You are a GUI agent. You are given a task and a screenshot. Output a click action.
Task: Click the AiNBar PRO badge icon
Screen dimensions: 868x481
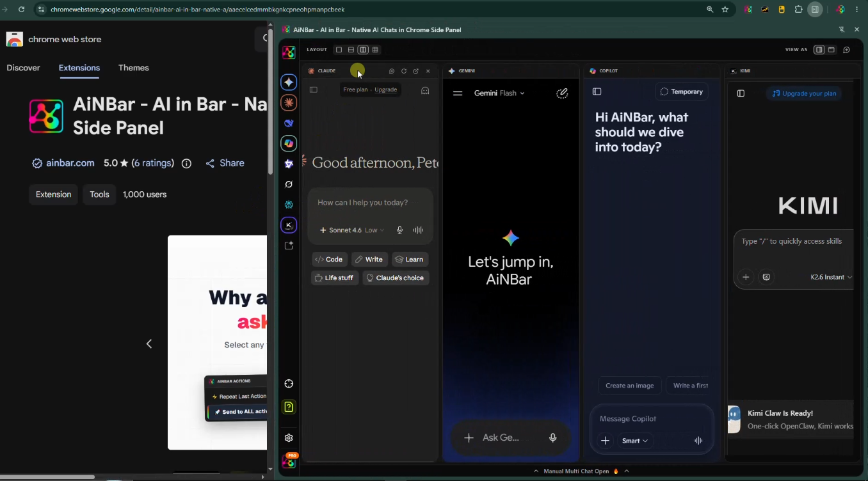coord(289,461)
